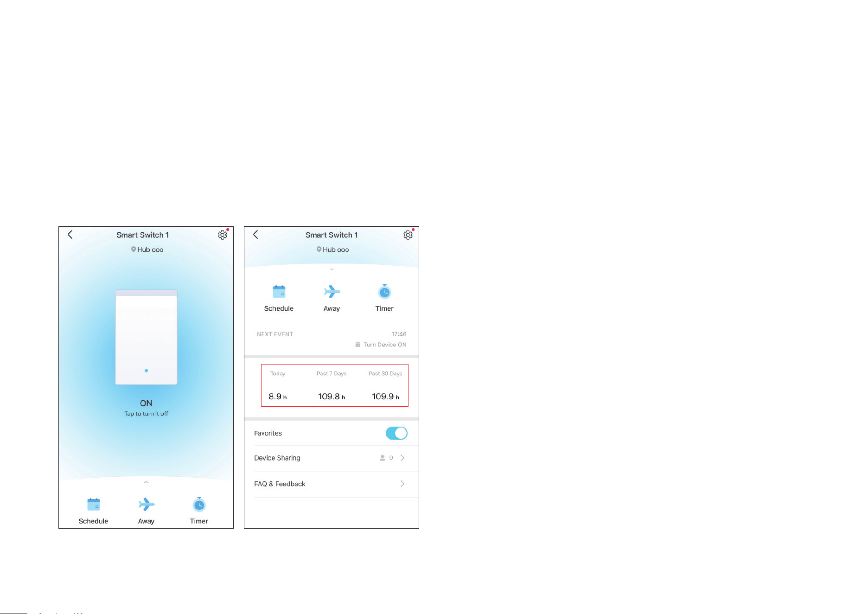
Task: Tap Past 7 Days 109.8 h value
Action: pos(332,397)
